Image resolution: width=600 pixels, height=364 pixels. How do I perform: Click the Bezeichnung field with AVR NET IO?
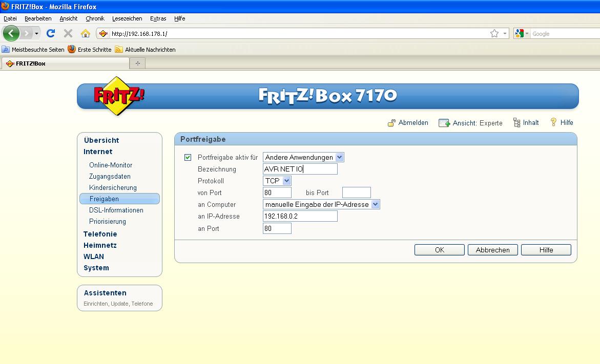point(300,169)
